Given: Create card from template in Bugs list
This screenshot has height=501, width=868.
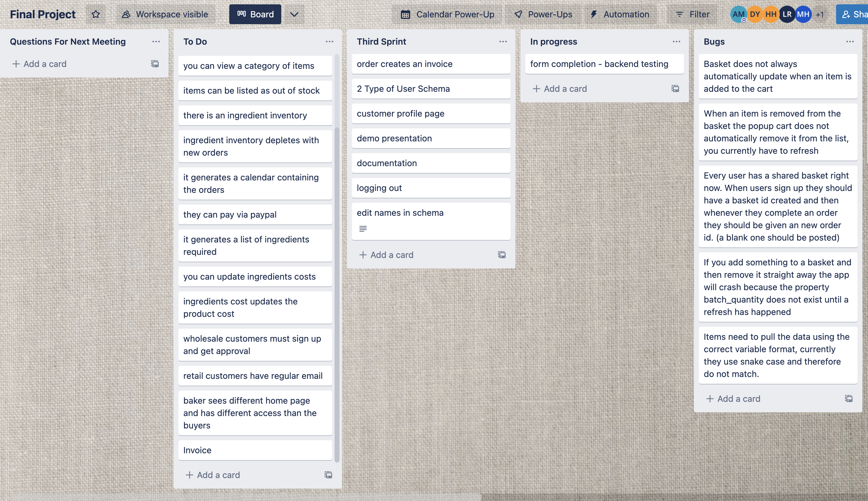Looking at the screenshot, I should pyautogui.click(x=849, y=398).
